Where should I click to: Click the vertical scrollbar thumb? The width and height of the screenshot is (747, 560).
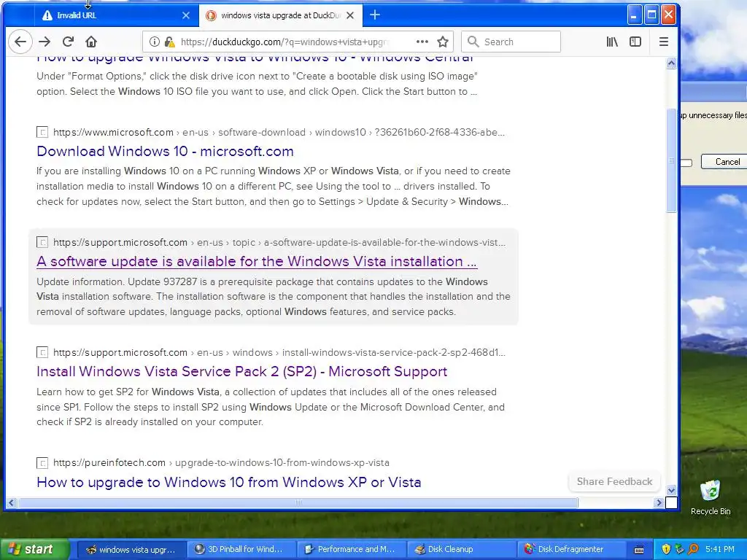tap(671, 160)
